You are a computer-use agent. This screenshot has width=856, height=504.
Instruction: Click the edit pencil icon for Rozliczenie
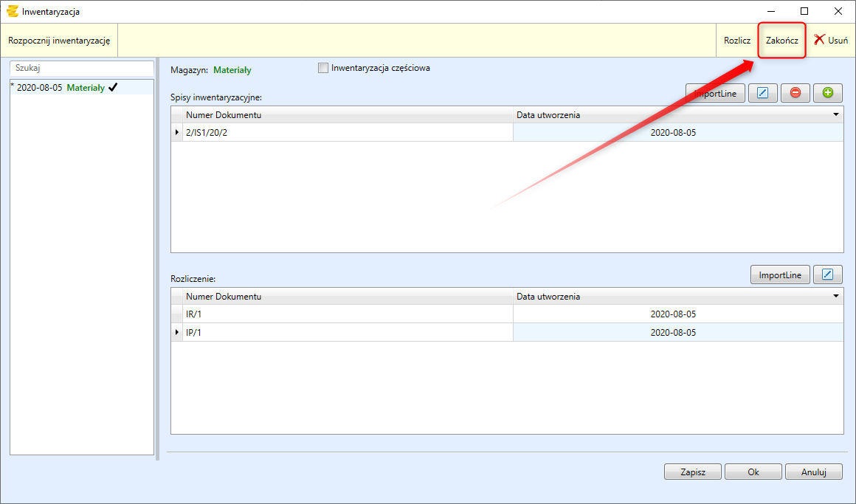[827, 275]
